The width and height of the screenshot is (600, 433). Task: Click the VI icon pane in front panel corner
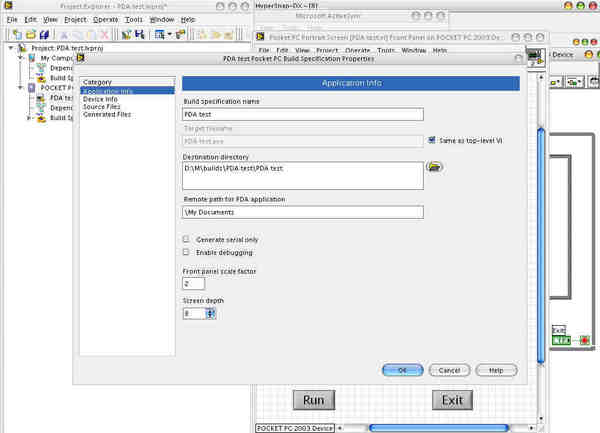tap(536, 58)
